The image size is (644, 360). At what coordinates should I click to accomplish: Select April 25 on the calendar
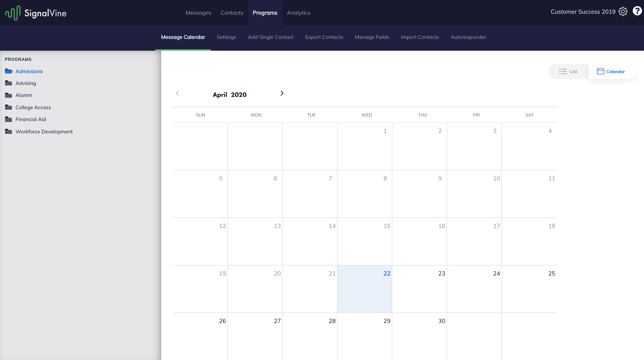(529, 289)
